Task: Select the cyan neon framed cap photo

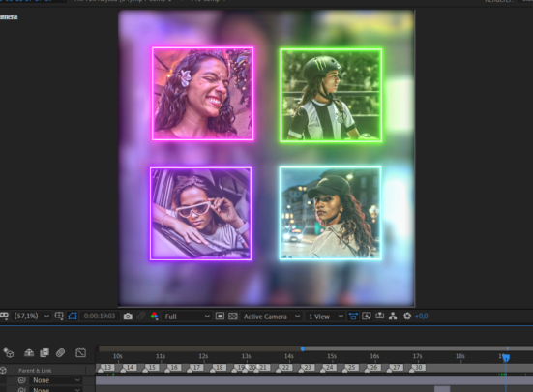Action: click(330, 213)
